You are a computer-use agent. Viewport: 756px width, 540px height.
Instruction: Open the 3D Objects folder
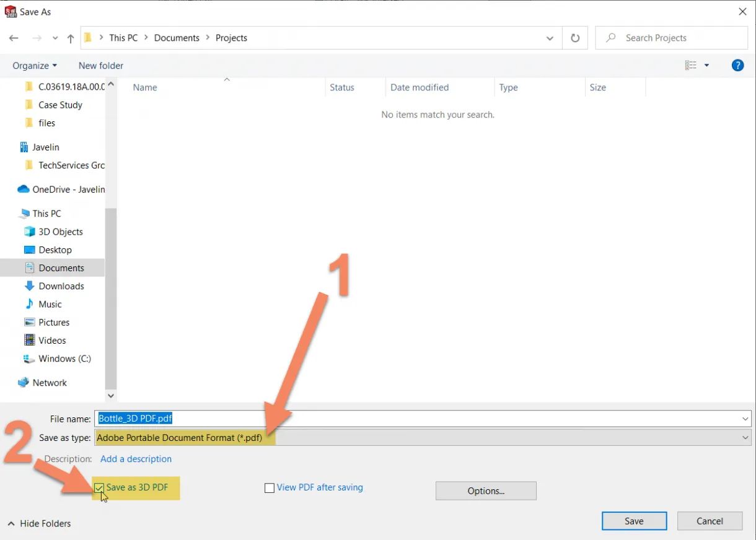(59, 232)
